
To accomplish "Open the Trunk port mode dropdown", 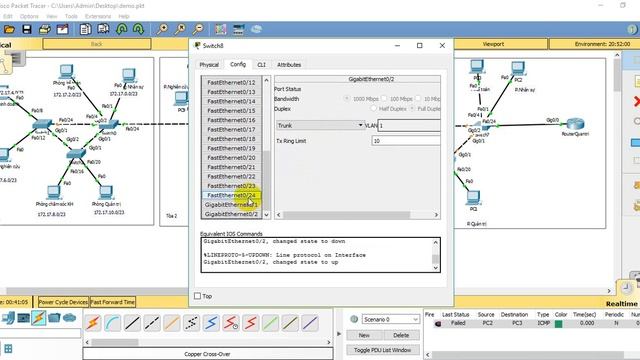I will 320,125.
